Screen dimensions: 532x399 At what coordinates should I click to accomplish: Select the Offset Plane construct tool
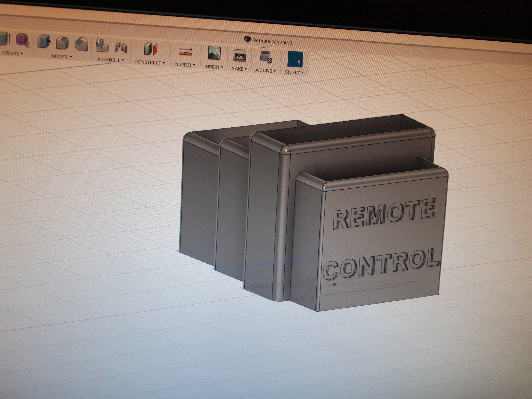(151, 49)
